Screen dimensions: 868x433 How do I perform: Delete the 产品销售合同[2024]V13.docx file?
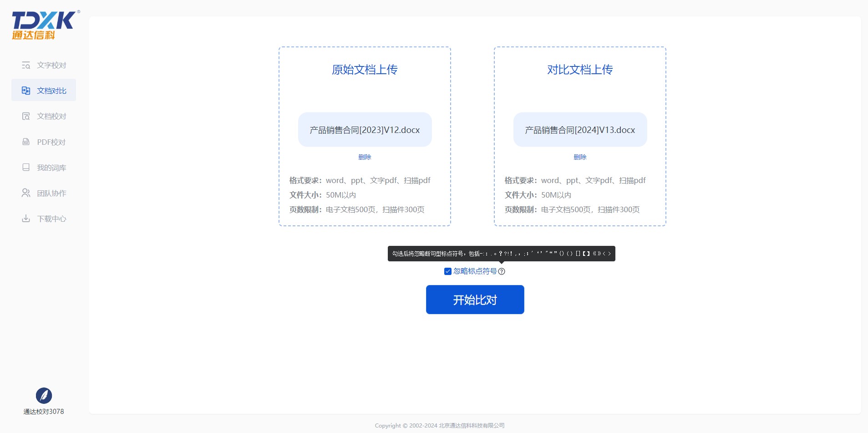pyautogui.click(x=580, y=157)
